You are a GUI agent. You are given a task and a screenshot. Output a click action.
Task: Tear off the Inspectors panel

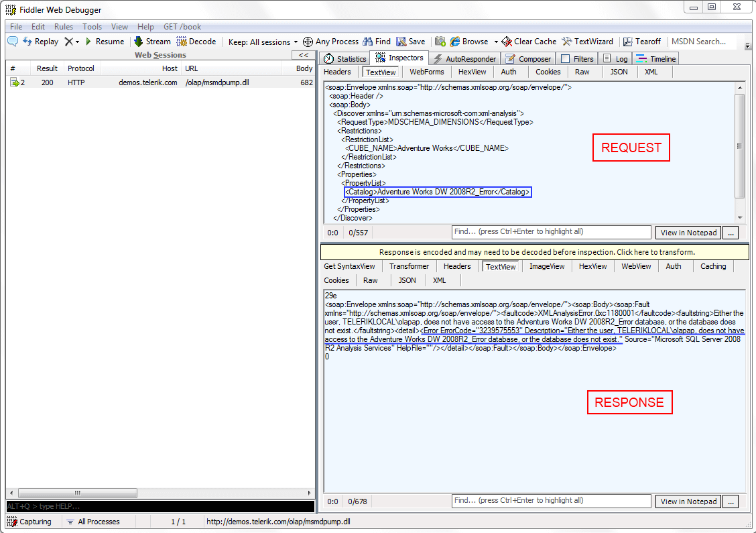click(x=643, y=41)
